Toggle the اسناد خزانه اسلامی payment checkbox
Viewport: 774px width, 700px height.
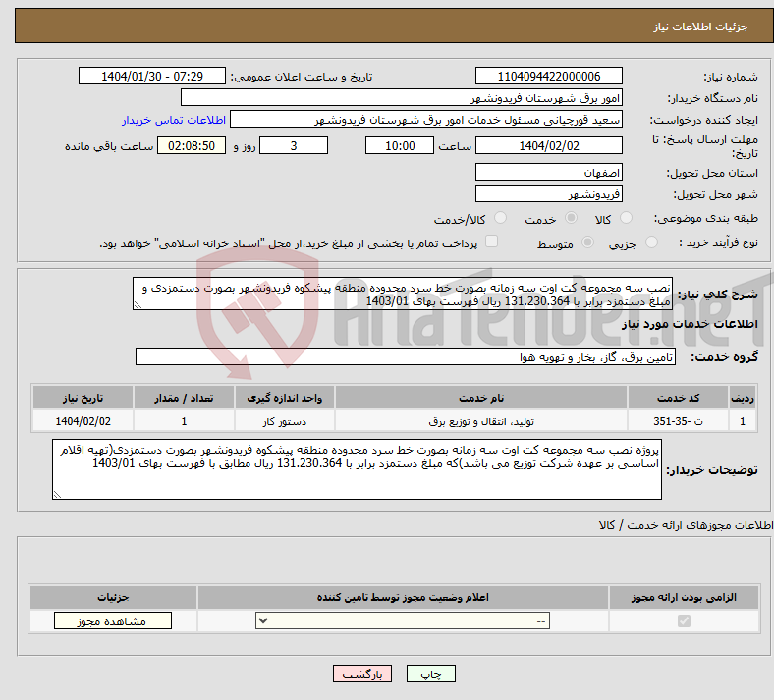(492, 242)
